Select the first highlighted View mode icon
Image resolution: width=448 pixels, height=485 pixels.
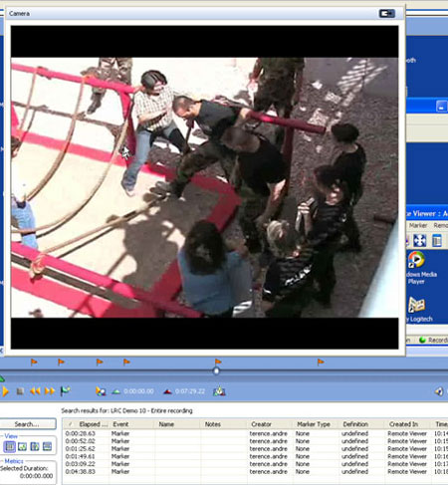(x=10, y=446)
